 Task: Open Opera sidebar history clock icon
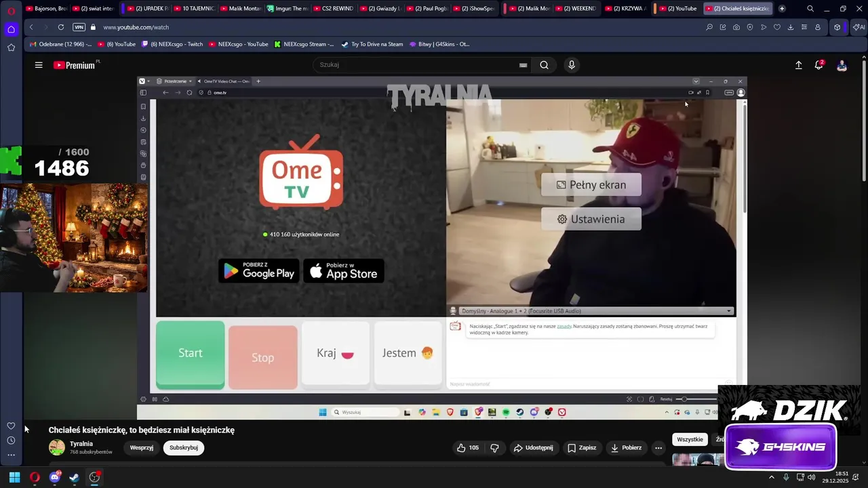(11, 441)
